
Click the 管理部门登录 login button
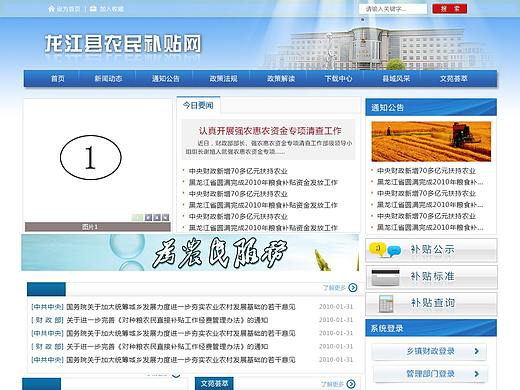click(x=430, y=374)
